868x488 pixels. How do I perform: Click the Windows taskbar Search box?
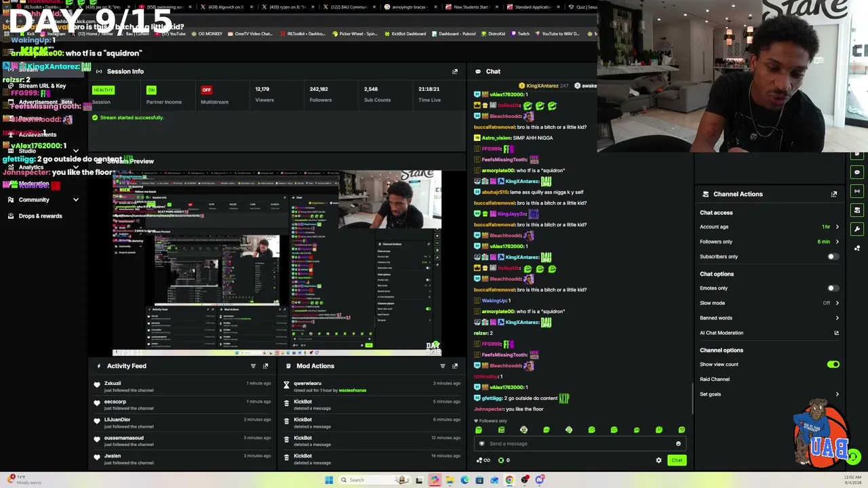pyautogui.click(x=373, y=480)
